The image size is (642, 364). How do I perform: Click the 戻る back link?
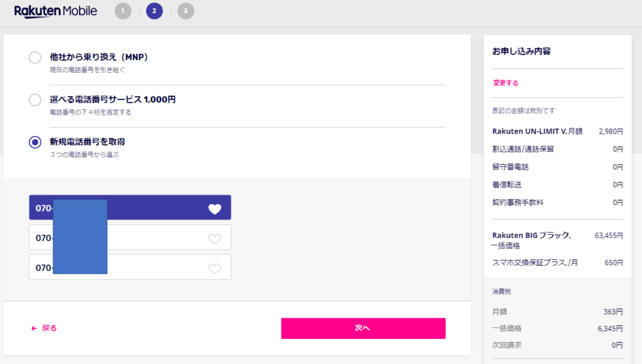point(49,328)
